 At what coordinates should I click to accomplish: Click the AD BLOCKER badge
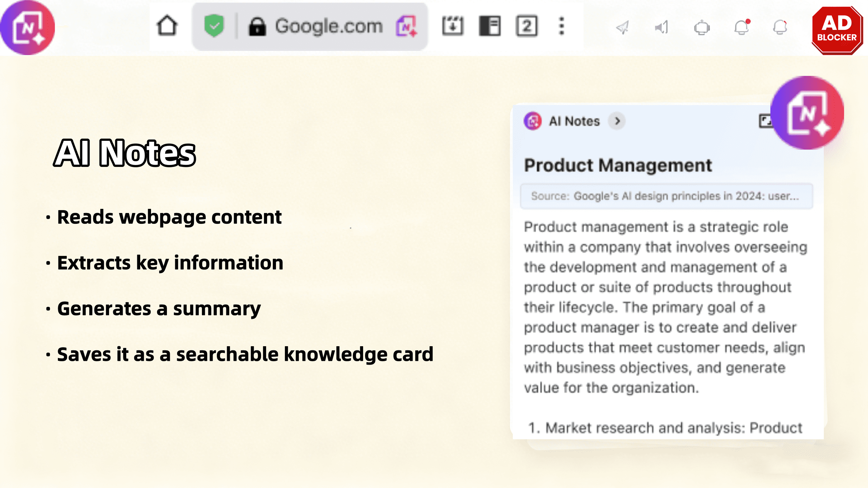coord(837,30)
